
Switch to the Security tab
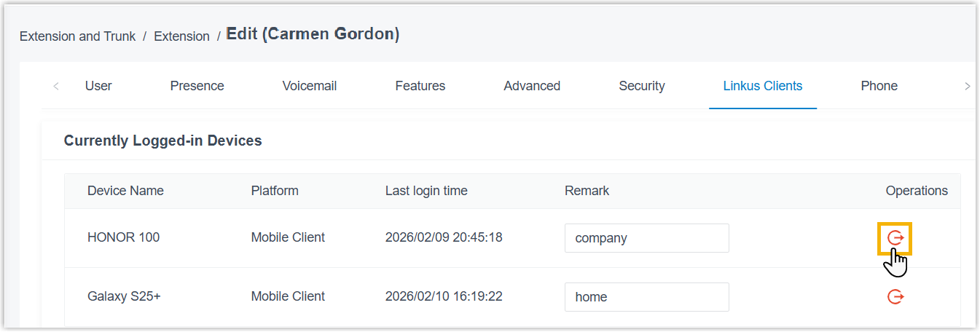pyautogui.click(x=642, y=86)
